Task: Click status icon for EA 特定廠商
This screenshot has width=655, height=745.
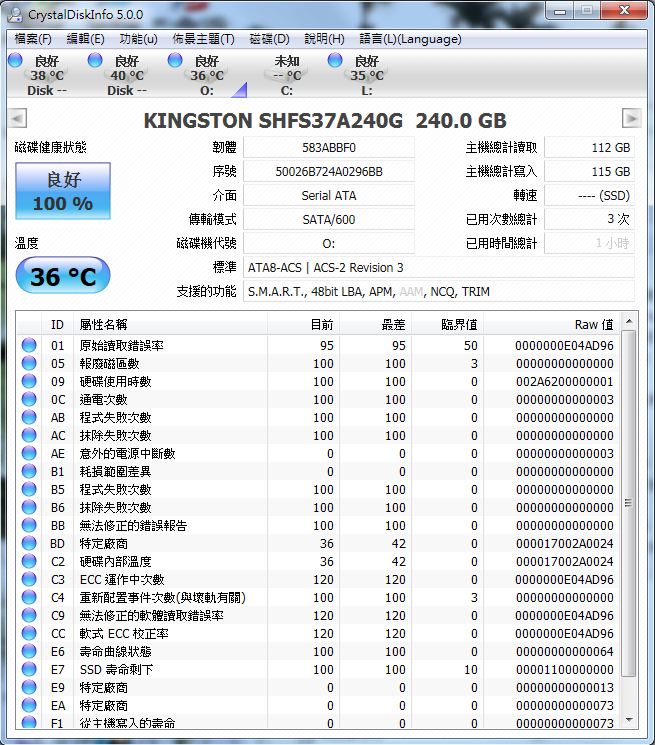Action: [29, 705]
